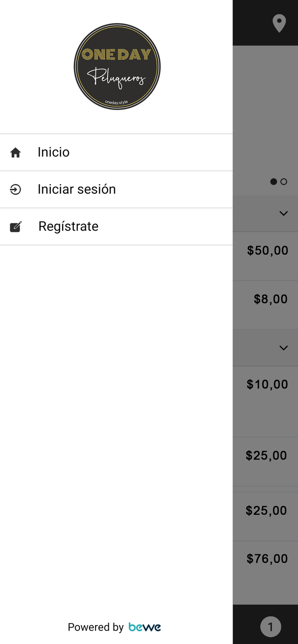Select the $8,00 service item

click(x=270, y=299)
